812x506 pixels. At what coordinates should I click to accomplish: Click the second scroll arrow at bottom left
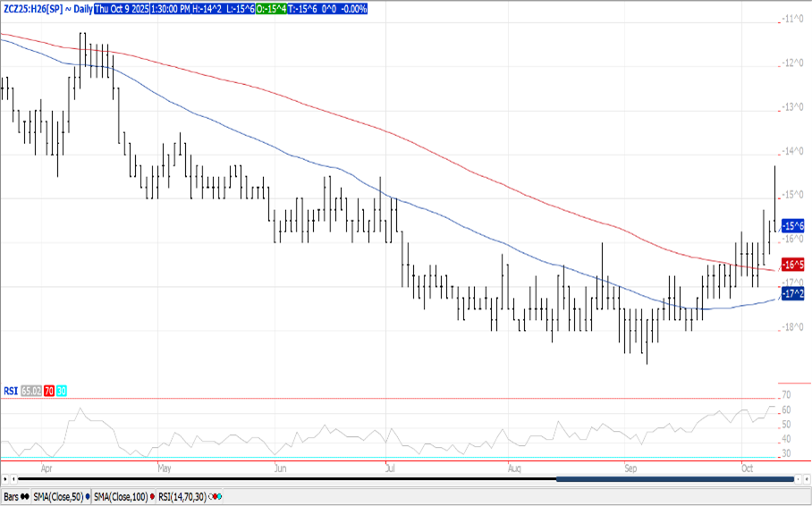point(13,480)
